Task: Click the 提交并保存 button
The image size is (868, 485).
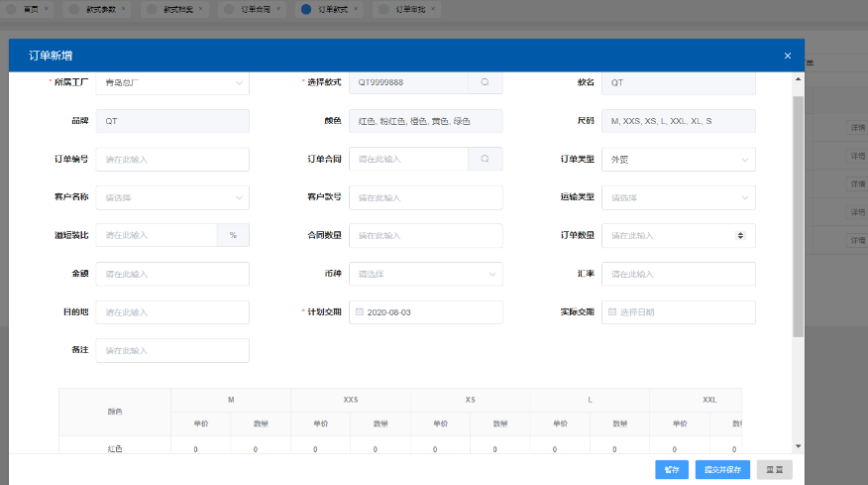Action: click(722, 470)
